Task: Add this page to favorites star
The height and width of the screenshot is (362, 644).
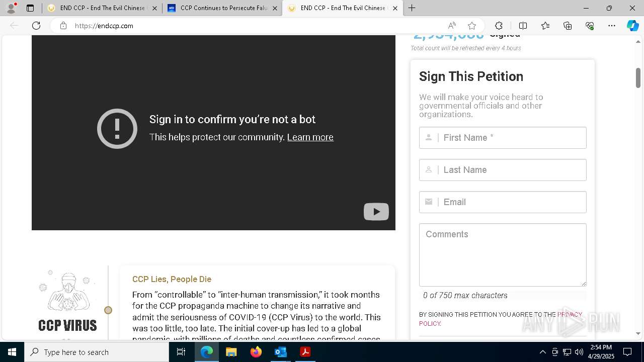Action: [x=471, y=26]
